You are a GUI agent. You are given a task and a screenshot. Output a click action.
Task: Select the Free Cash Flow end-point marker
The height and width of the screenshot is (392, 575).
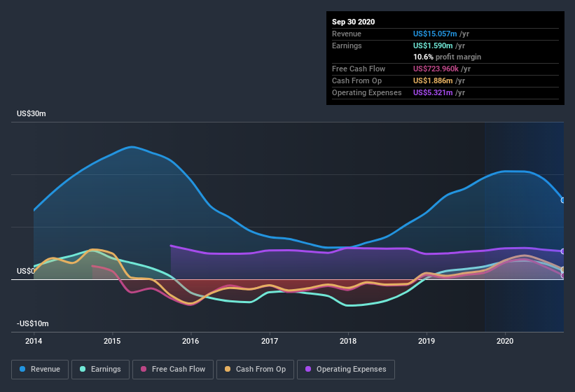(x=563, y=276)
